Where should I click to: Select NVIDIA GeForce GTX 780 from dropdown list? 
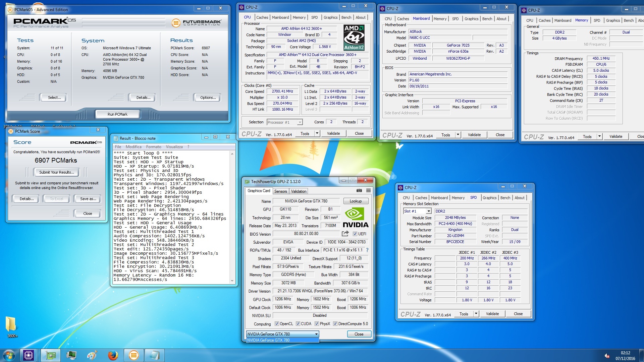pyautogui.click(x=282, y=340)
